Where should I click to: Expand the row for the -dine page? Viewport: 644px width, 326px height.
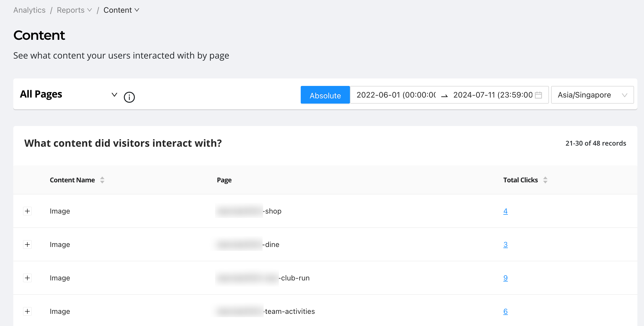point(27,244)
